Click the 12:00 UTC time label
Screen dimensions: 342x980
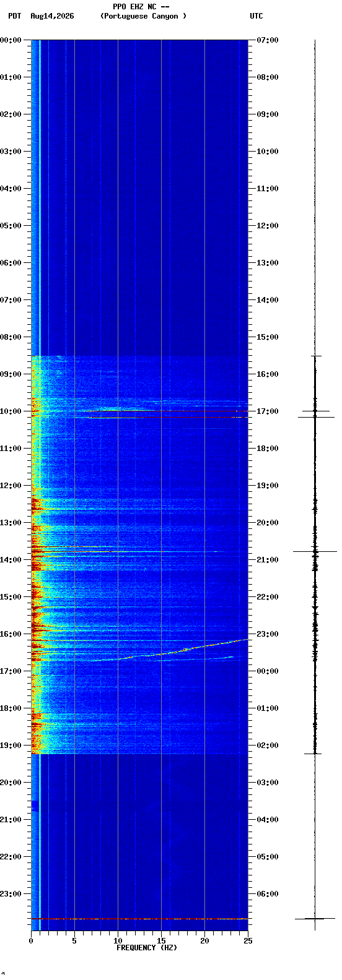pos(268,226)
